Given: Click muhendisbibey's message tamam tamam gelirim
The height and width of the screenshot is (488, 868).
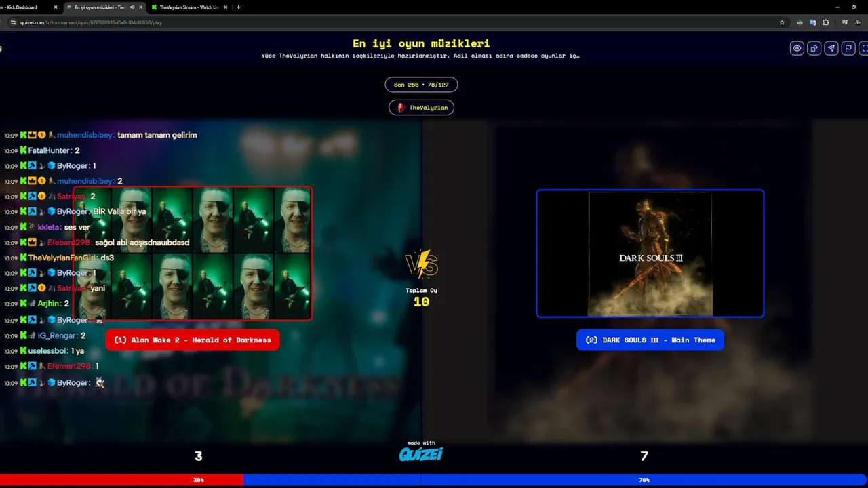Looking at the screenshot, I should (157, 135).
